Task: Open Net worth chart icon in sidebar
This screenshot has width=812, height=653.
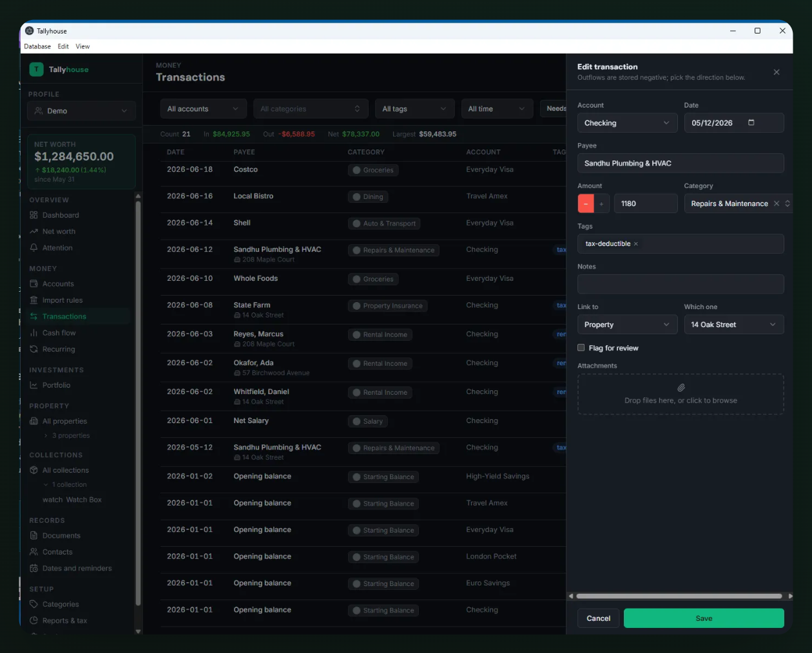Action: click(x=34, y=231)
